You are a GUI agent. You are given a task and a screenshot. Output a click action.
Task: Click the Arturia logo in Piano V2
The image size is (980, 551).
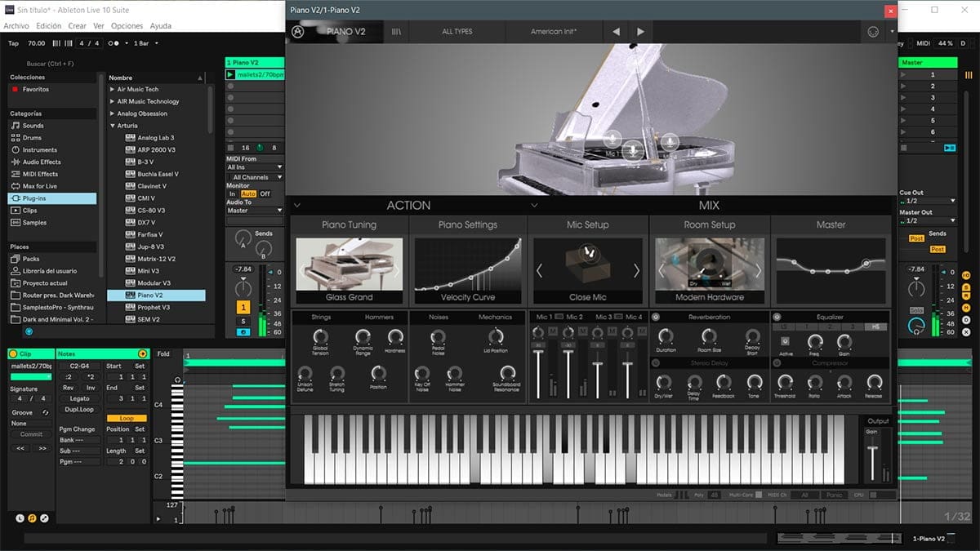pos(297,32)
